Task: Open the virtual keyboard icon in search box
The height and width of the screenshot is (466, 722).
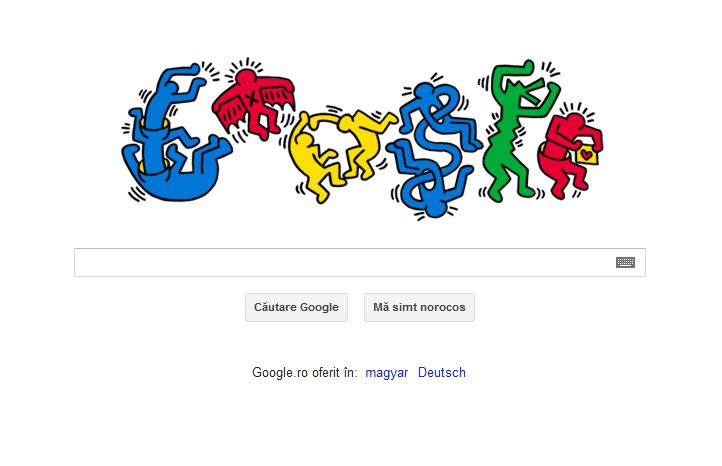Action: (x=625, y=262)
